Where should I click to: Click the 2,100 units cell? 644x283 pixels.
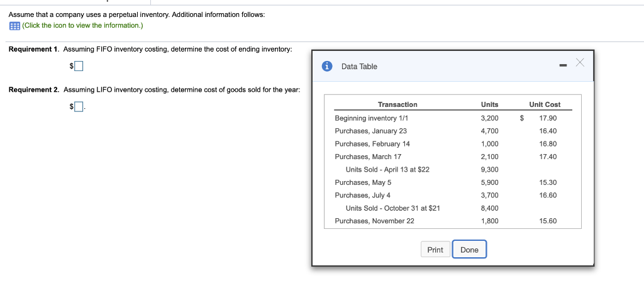click(489, 157)
